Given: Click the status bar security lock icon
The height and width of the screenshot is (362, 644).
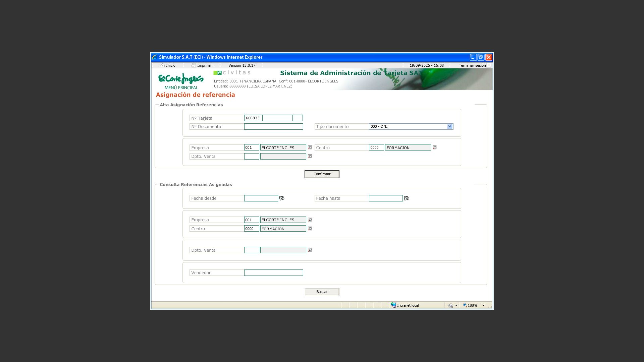Looking at the screenshot, I should [450, 305].
